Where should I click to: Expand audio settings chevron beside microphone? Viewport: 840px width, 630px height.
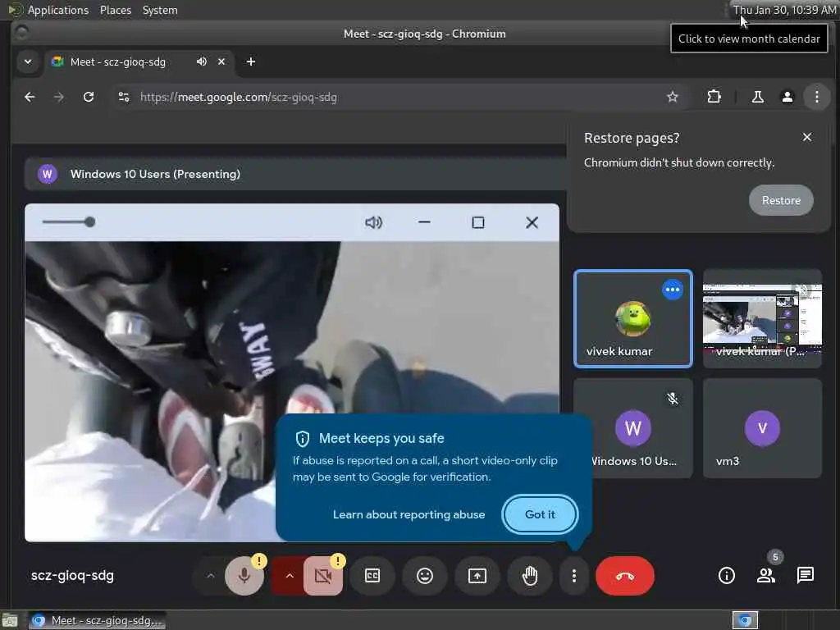pos(211,576)
